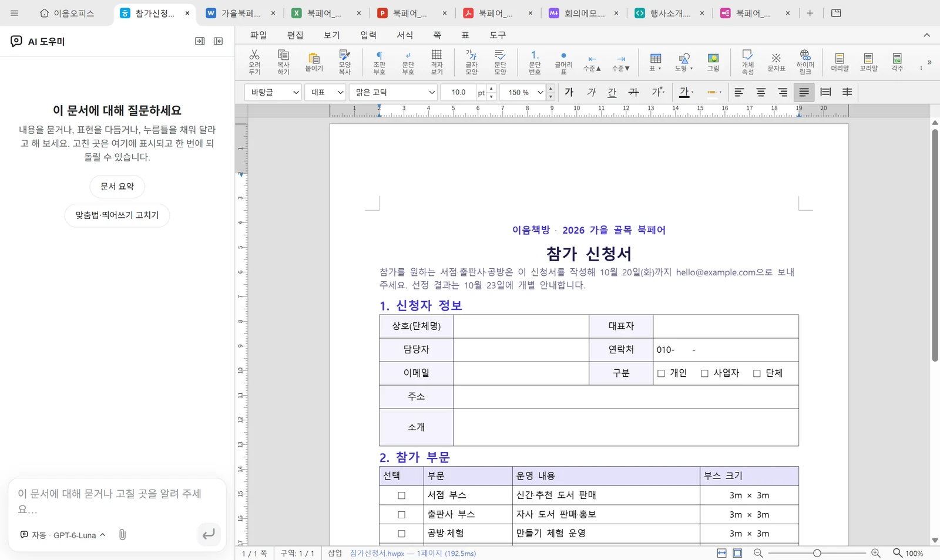This screenshot has height=560, width=940.
Task: Open the 대표 language dropdown
Action: (x=325, y=92)
